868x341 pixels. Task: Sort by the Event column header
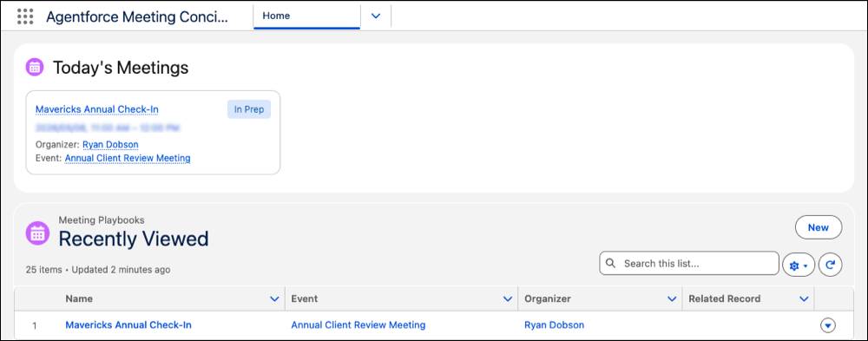[305, 299]
